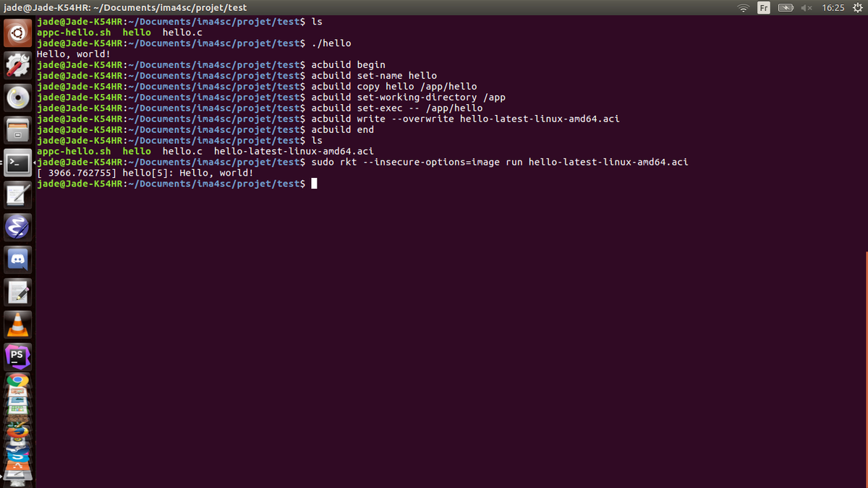Launch Discord from the dock

point(18,260)
